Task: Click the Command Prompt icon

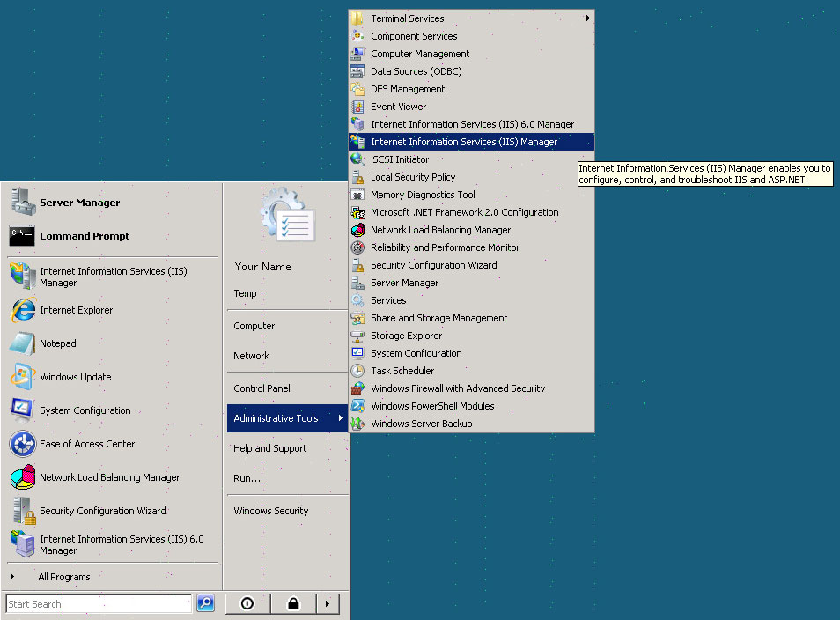Action: point(22,236)
